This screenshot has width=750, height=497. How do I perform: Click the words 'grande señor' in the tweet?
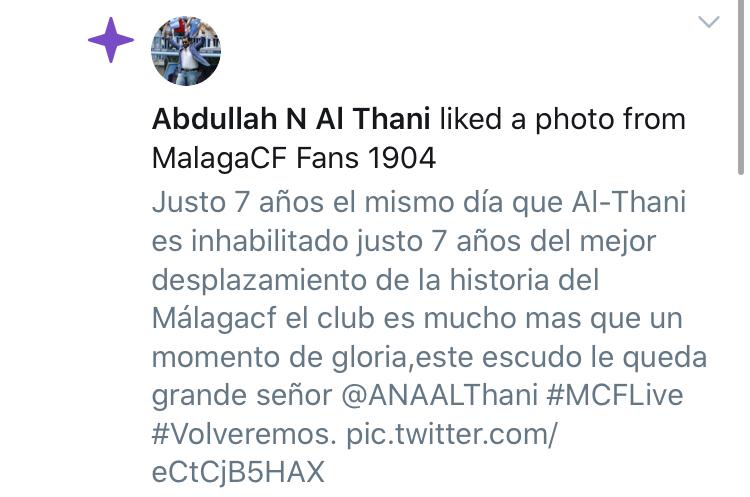(x=242, y=395)
